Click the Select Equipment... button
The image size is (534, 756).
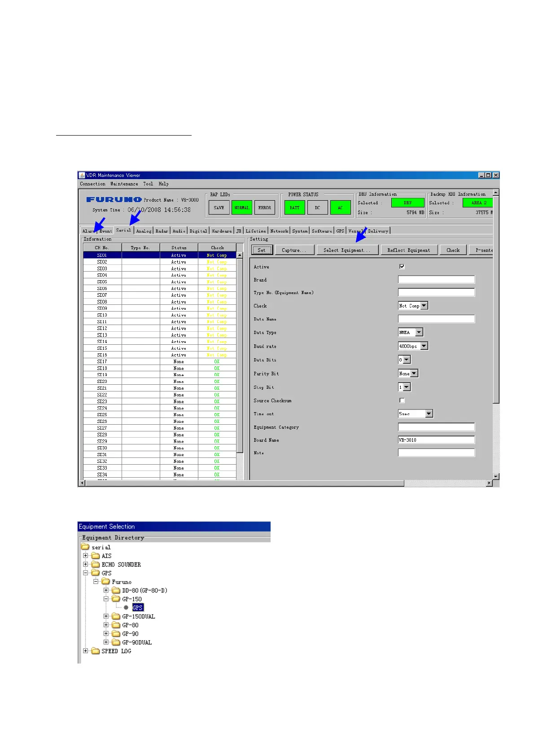point(347,250)
